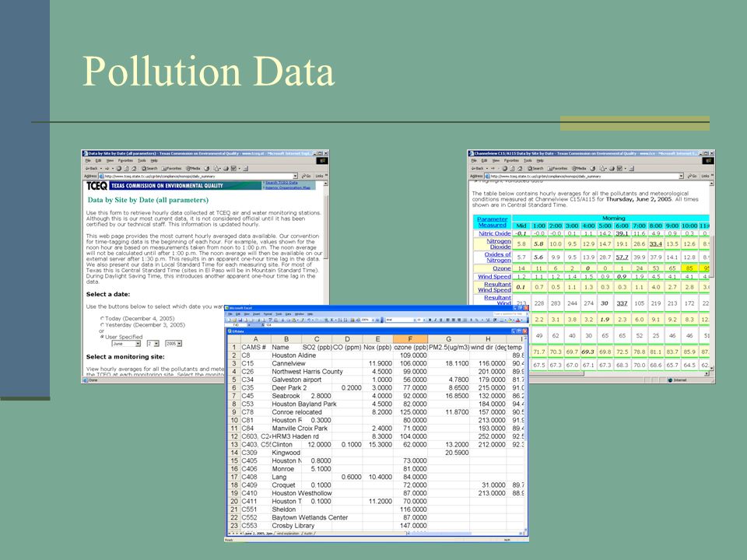The image size is (747, 560).
Task: Open address bar dropdown in the Channelview browser
Action: coord(682,177)
